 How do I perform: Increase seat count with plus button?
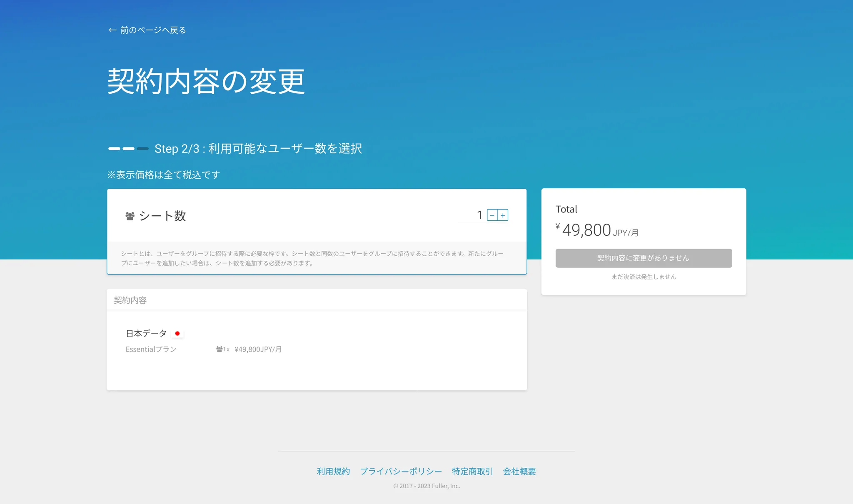tap(503, 215)
